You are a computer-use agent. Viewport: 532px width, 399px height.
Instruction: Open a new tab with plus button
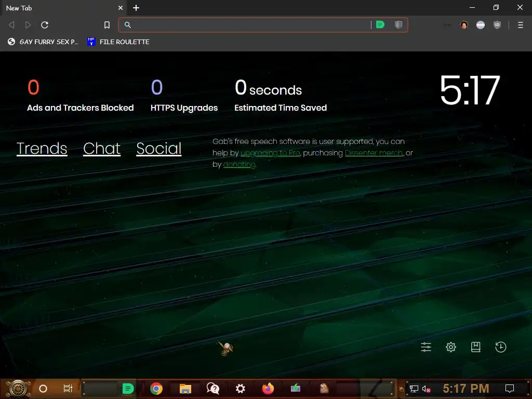(136, 8)
